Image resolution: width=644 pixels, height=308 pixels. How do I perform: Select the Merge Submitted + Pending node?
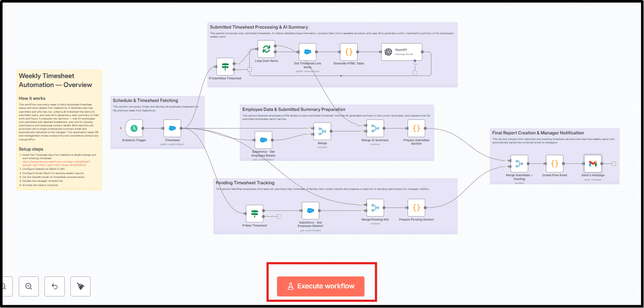click(x=519, y=163)
